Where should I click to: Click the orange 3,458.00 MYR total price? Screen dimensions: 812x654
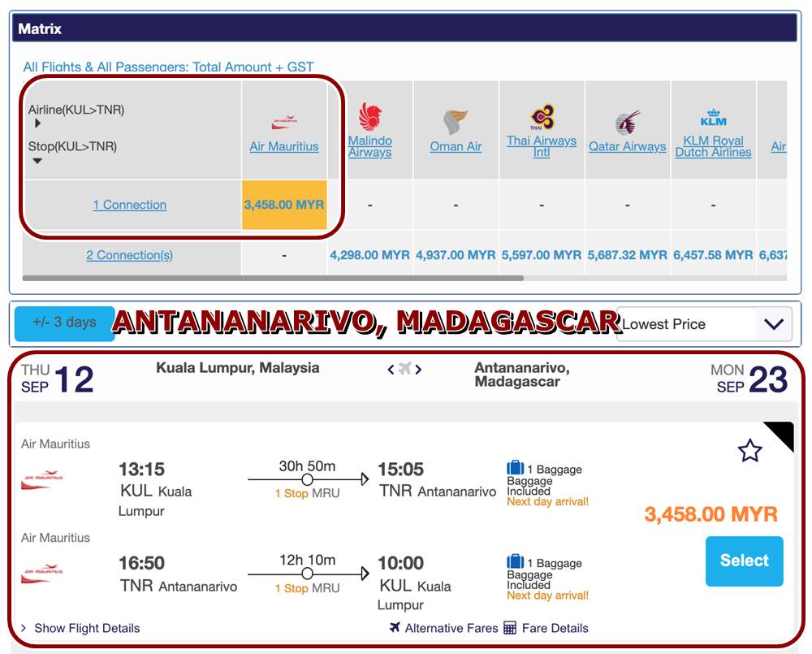[x=711, y=514]
